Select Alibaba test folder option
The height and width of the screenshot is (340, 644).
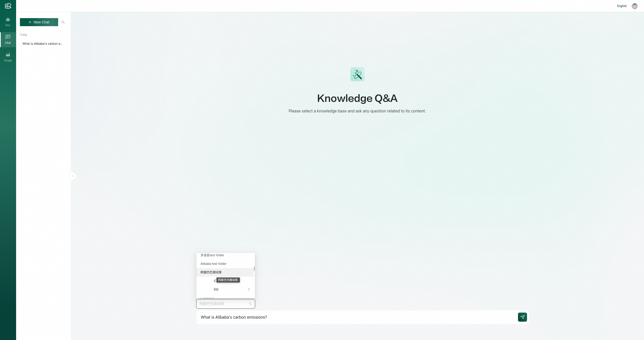(x=213, y=264)
